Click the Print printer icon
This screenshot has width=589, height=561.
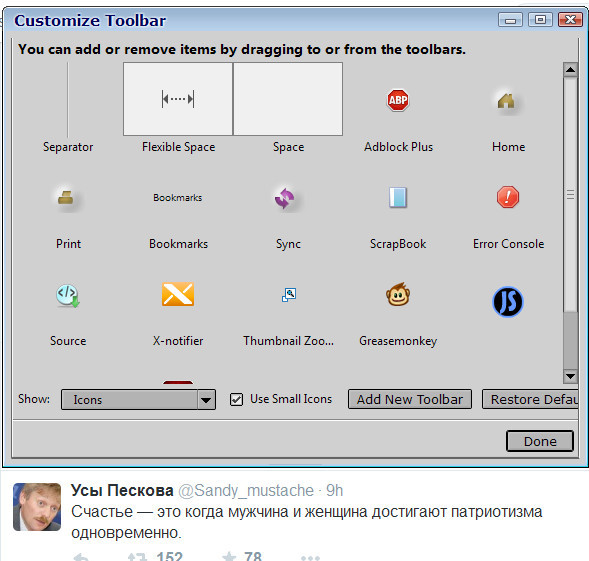coord(66,198)
